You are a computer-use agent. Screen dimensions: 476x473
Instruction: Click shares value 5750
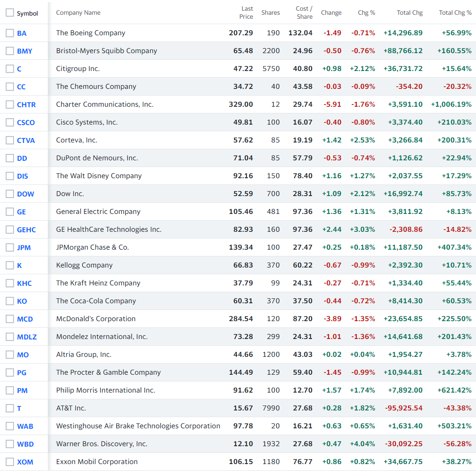271,69
